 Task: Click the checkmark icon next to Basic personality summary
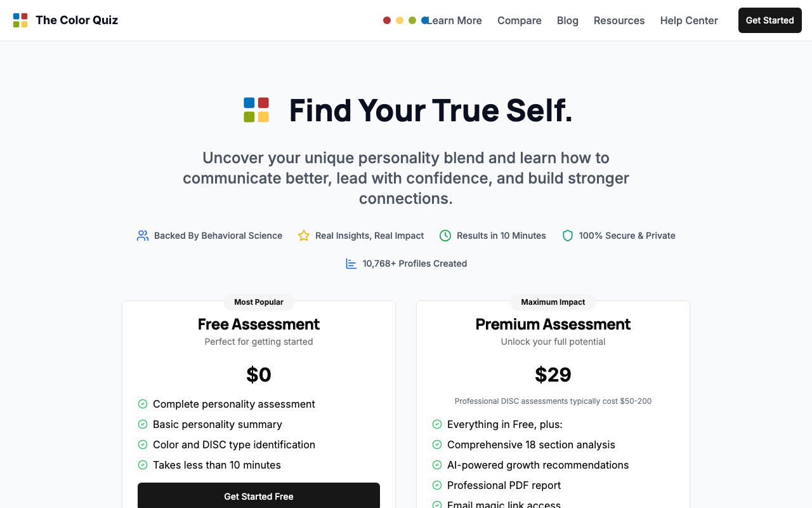143,424
